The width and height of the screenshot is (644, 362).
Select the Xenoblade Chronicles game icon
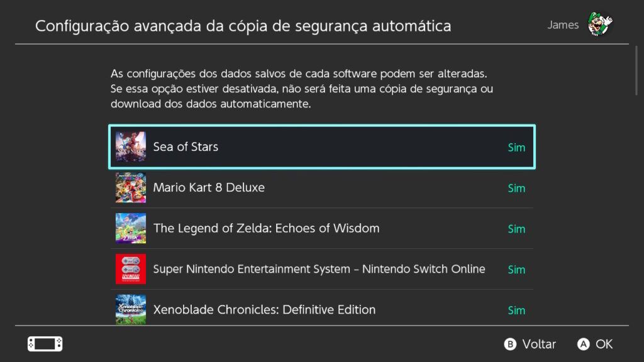(130, 309)
